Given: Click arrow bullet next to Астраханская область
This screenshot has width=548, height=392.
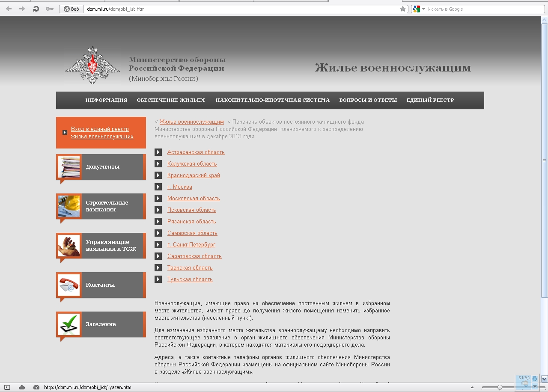Looking at the screenshot, I should (x=158, y=152).
